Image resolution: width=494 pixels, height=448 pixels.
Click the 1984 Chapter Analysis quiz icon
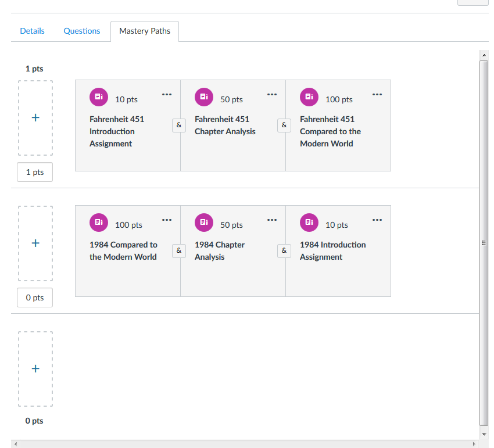pyautogui.click(x=204, y=223)
